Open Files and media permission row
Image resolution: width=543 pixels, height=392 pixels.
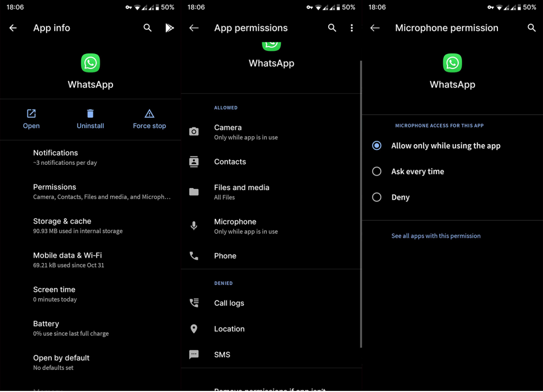271,192
